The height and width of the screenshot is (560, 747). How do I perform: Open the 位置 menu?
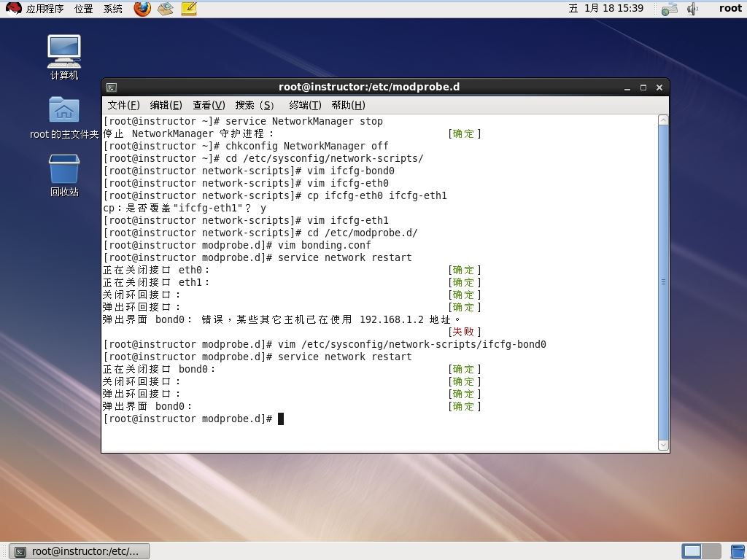point(83,9)
